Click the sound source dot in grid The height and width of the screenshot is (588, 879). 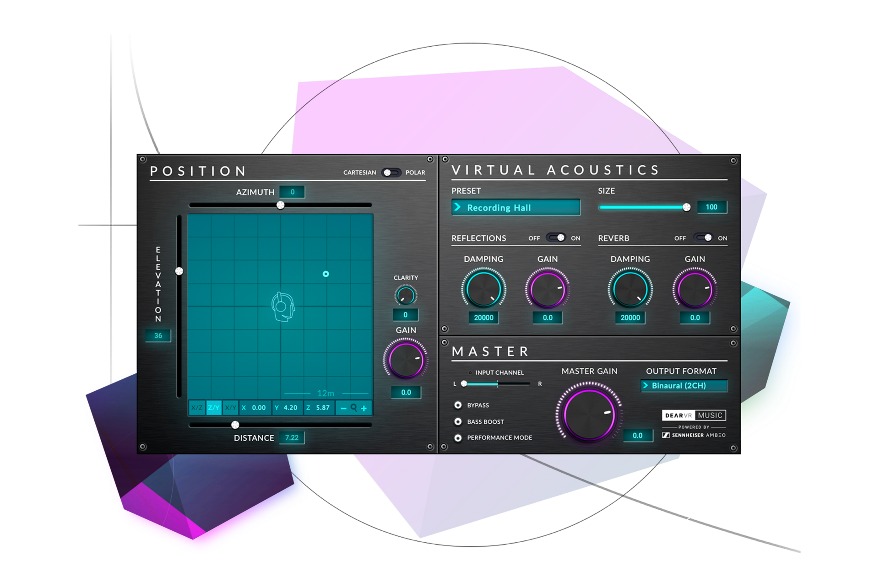326,274
